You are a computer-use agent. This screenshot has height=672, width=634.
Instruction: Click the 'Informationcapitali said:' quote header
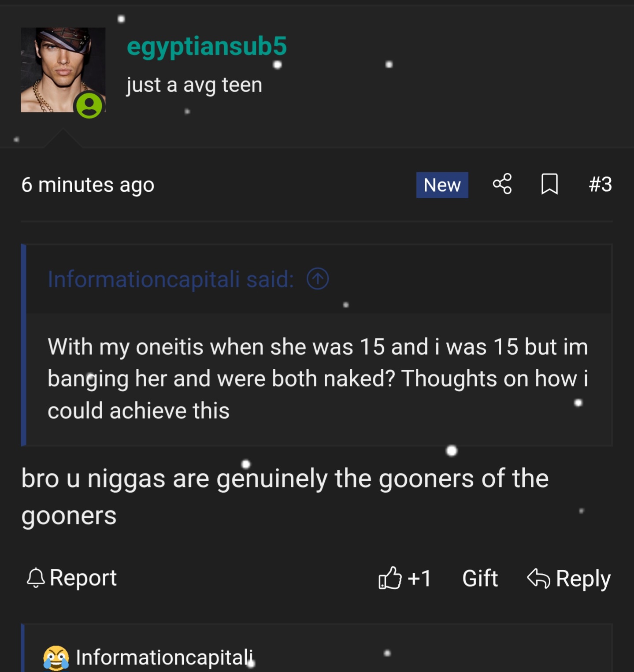coord(171,279)
